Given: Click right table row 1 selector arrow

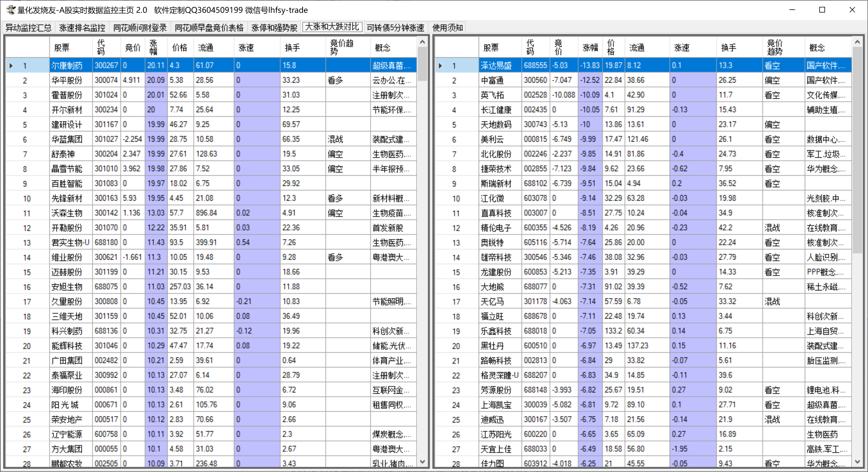Looking at the screenshot, I should pyautogui.click(x=440, y=65).
